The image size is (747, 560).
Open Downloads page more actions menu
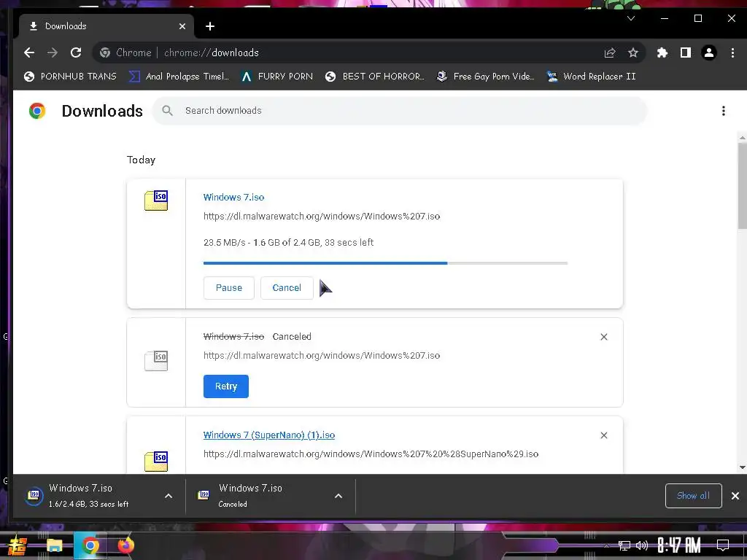coord(723,111)
